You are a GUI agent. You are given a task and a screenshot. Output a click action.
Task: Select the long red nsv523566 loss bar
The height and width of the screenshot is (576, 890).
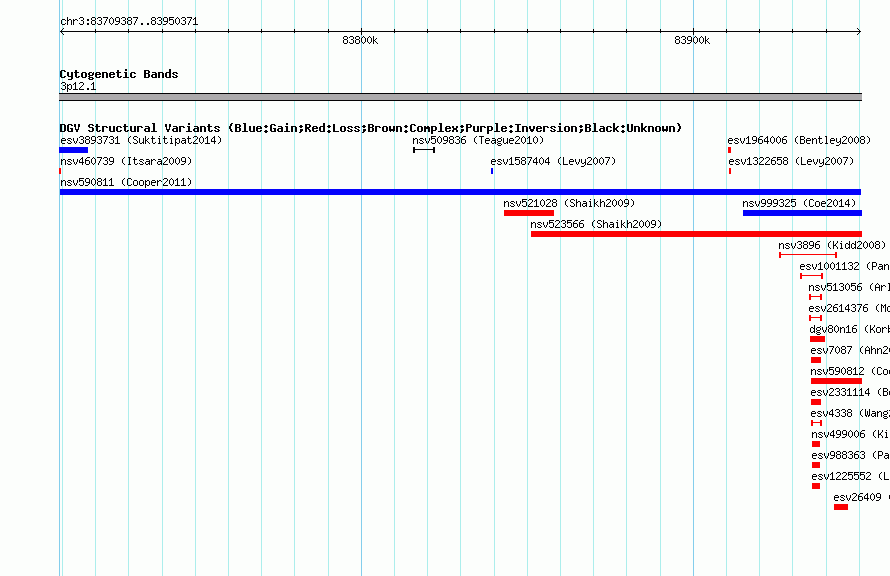click(x=696, y=234)
